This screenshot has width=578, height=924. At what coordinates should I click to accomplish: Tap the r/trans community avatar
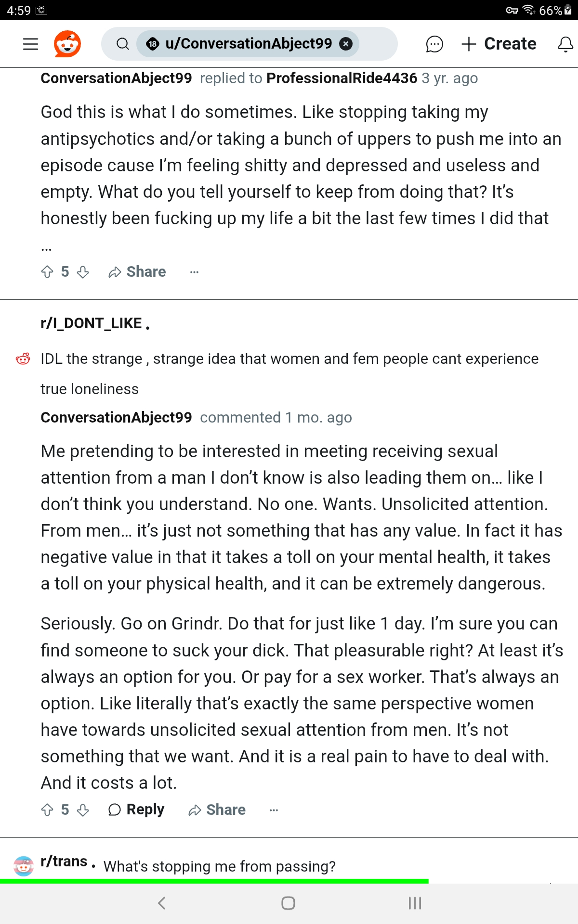click(x=23, y=866)
